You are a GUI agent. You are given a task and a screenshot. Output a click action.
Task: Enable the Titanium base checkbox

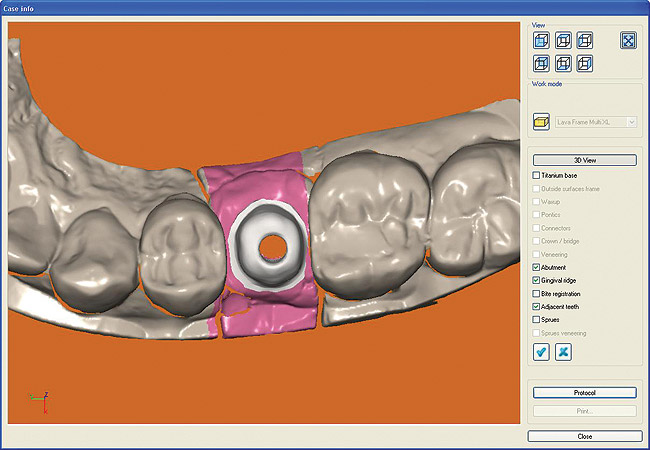coord(537,176)
